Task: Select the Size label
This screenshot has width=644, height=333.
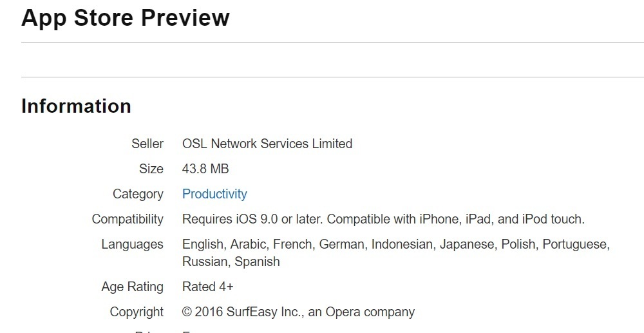Action: 151,169
